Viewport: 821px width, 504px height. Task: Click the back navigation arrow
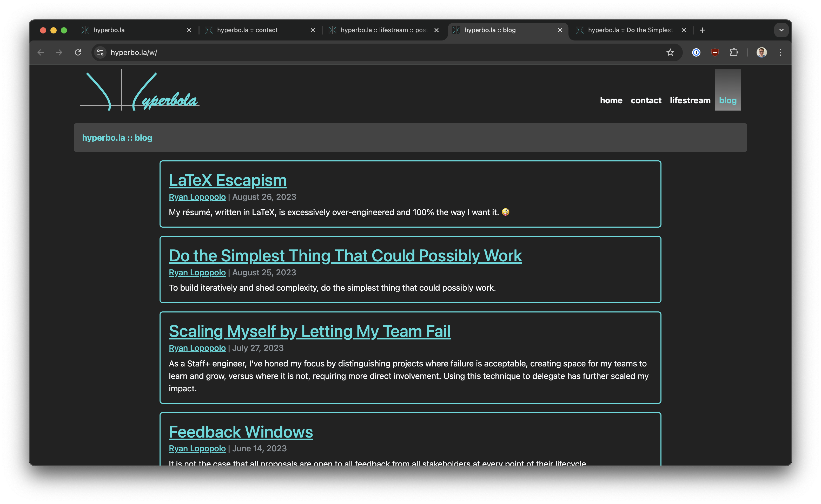pos(40,52)
